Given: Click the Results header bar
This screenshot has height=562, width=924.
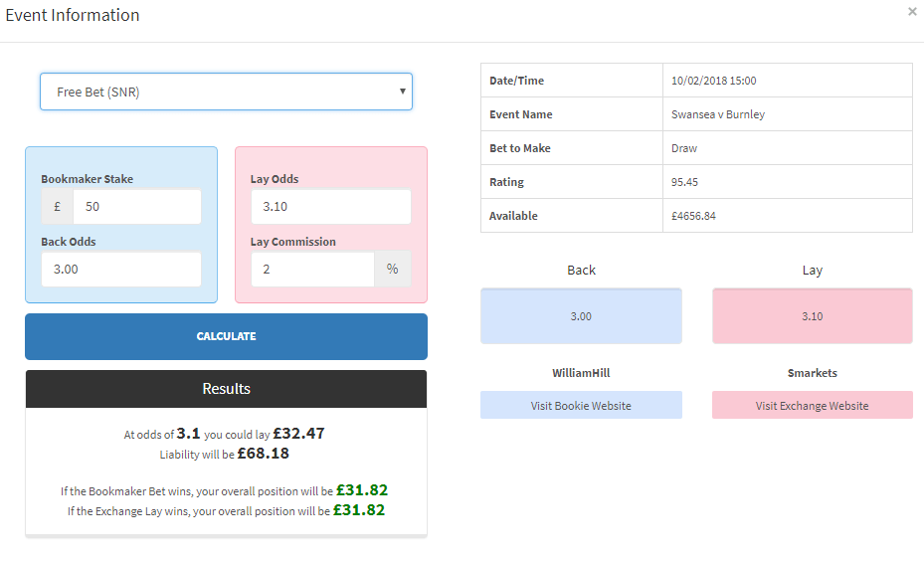Looking at the screenshot, I should (227, 389).
